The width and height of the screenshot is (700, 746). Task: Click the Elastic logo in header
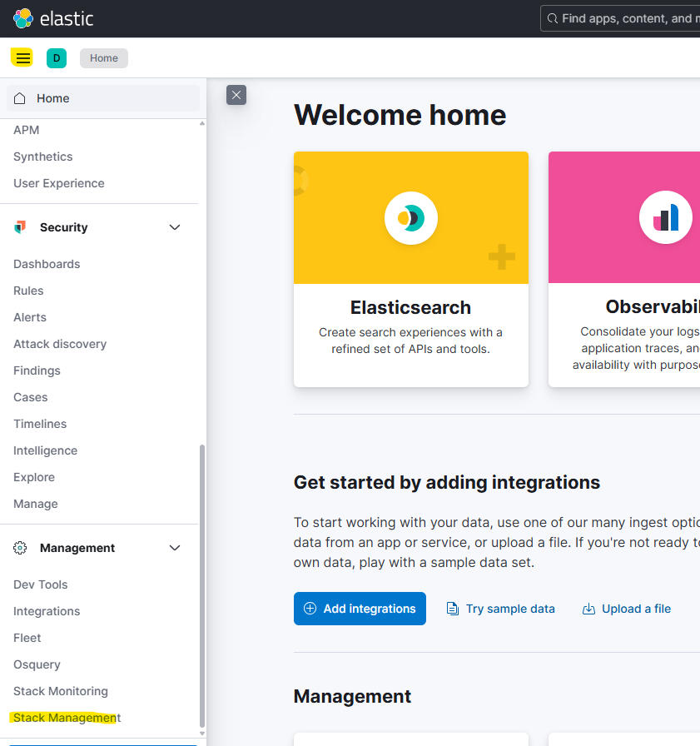tap(53, 18)
